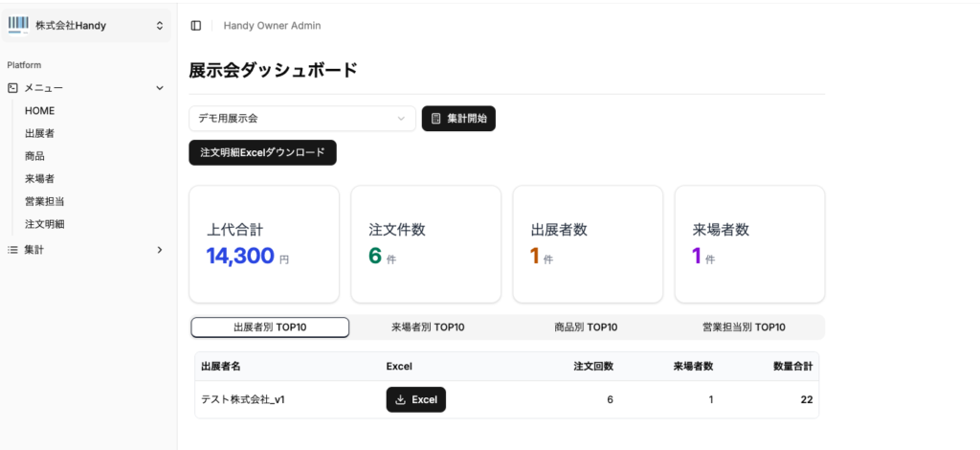Open 出展者 page from sidebar
980x450 pixels.
click(39, 133)
